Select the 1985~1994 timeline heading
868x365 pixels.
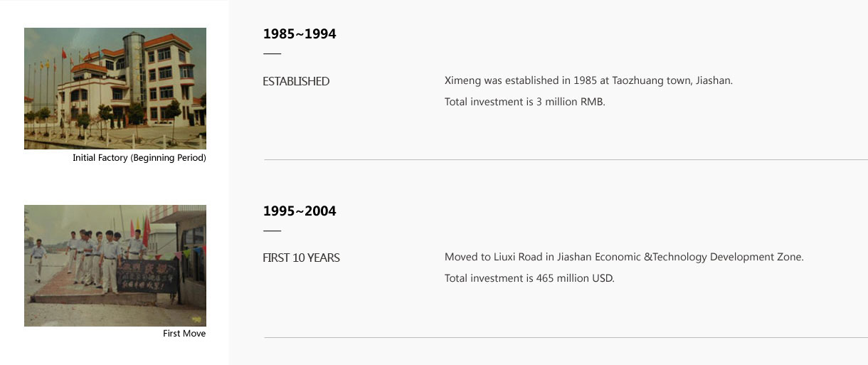point(300,33)
